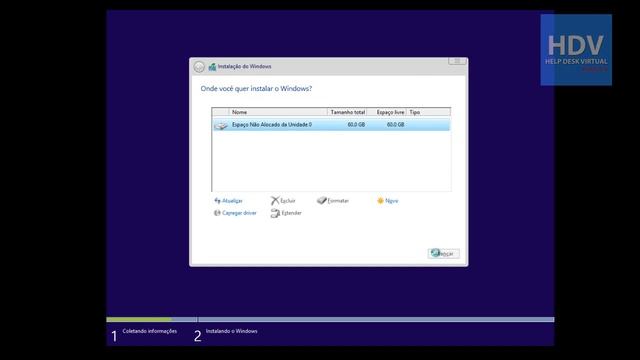This screenshot has height=360, width=640.
Task: Click the 'Instalando o Windows' step label
Action: click(x=231, y=331)
